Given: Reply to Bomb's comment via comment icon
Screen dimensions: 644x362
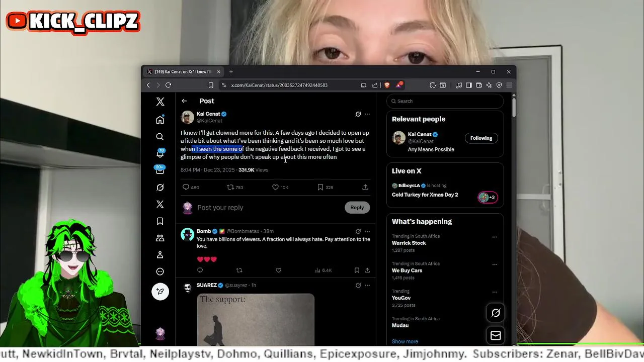Looking at the screenshot, I should pos(200,270).
